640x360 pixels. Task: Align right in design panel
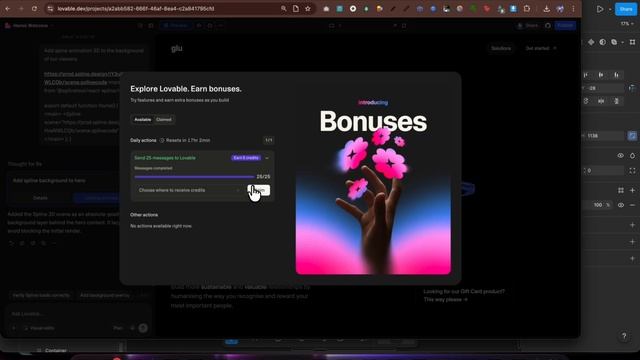pyautogui.click(x=616, y=75)
